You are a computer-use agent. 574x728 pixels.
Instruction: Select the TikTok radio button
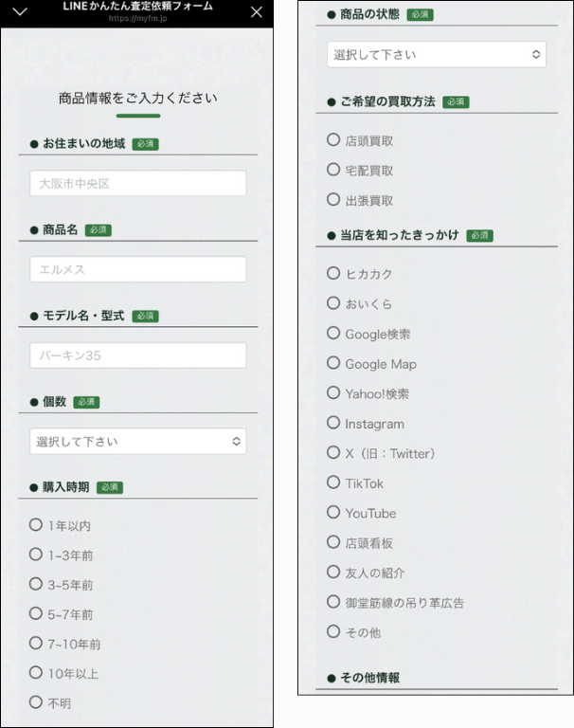click(333, 482)
